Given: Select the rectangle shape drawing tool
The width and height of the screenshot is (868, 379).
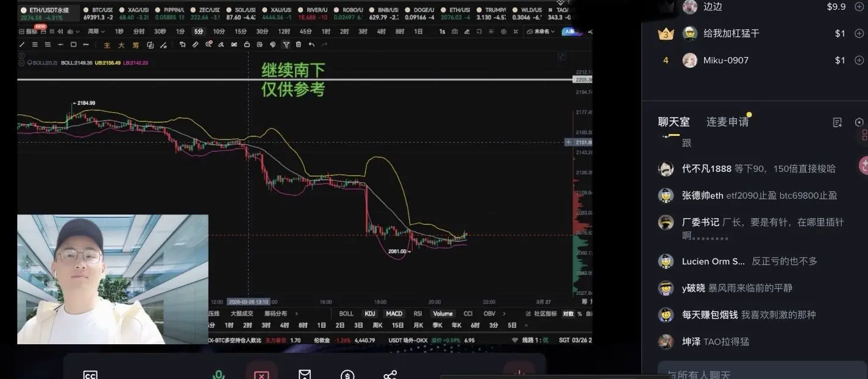Looking at the screenshot, I should click(73, 44).
